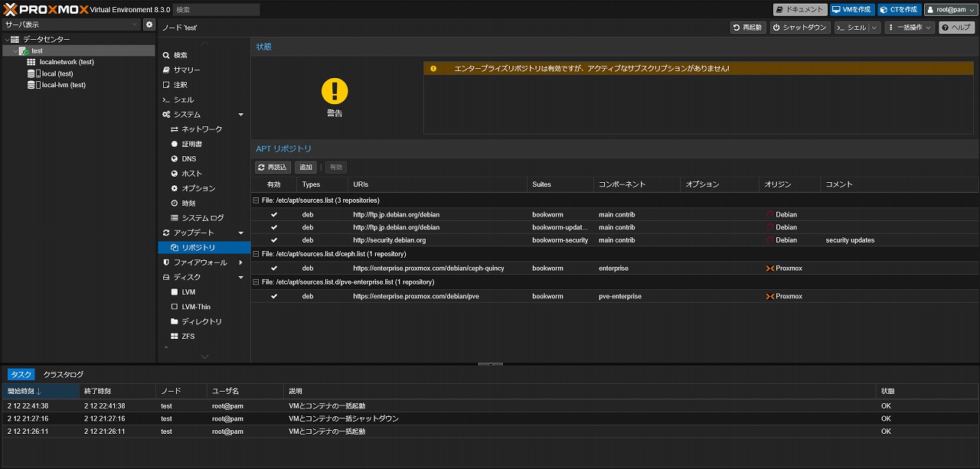
Task: Switch to タスク tab
Action: click(x=21, y=375)
